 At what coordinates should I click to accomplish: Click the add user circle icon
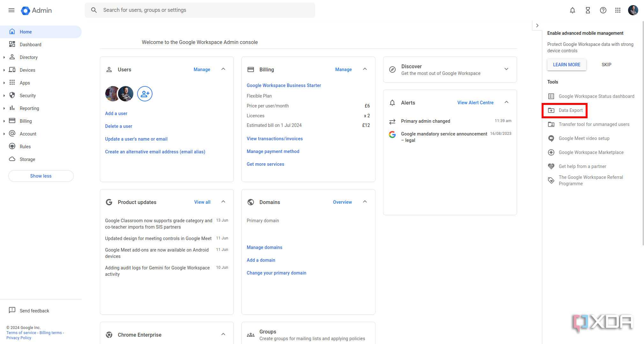tap(145, 94)
